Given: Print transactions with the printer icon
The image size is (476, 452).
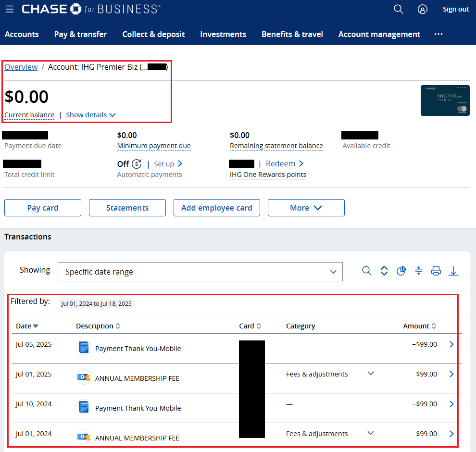Looking at the screenshot, I should point(436,271).
